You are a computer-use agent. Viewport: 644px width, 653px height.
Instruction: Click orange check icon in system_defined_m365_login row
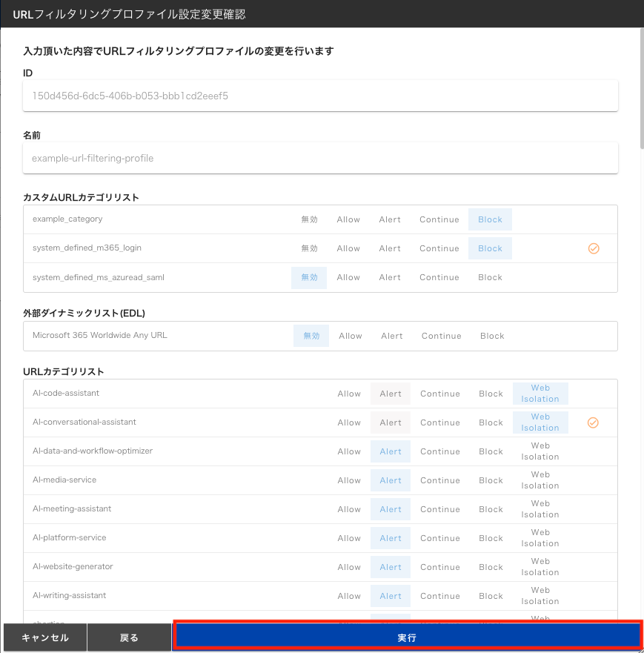point(593,248)
